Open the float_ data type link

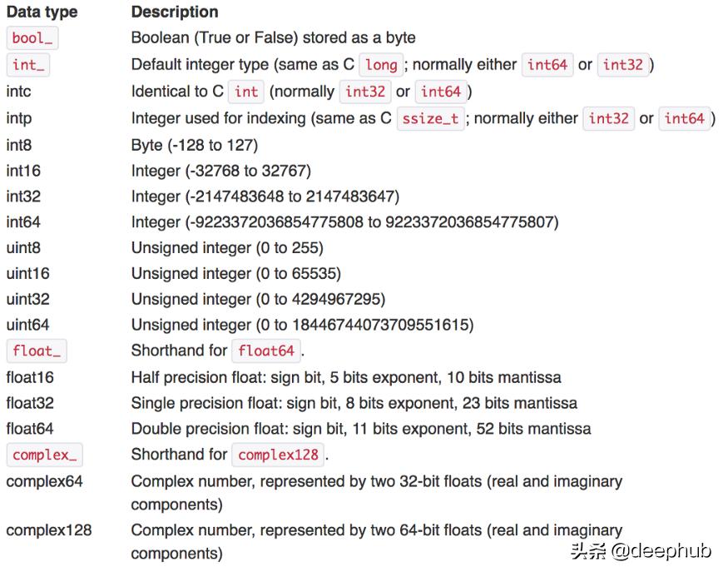point(37,351)
